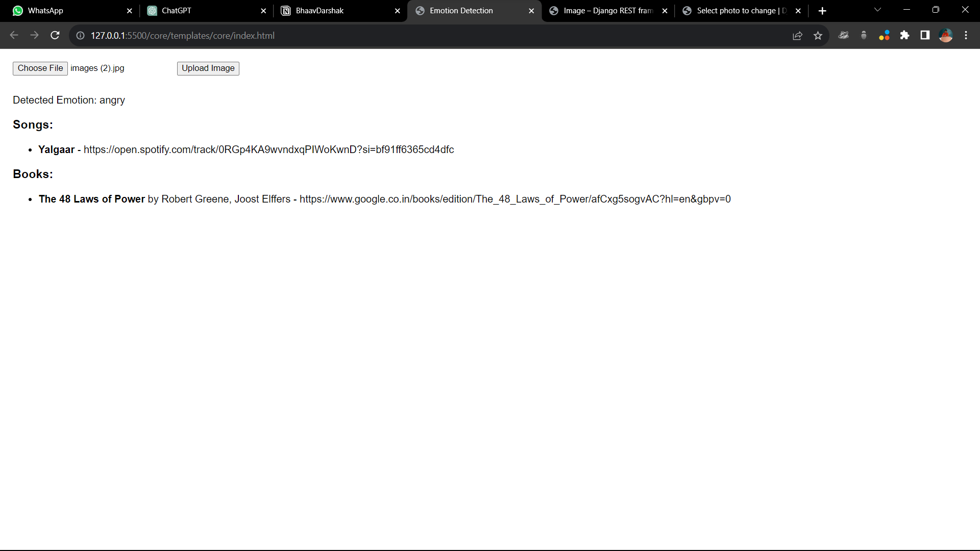Click the Choose File button

click(x=40, y=68)
